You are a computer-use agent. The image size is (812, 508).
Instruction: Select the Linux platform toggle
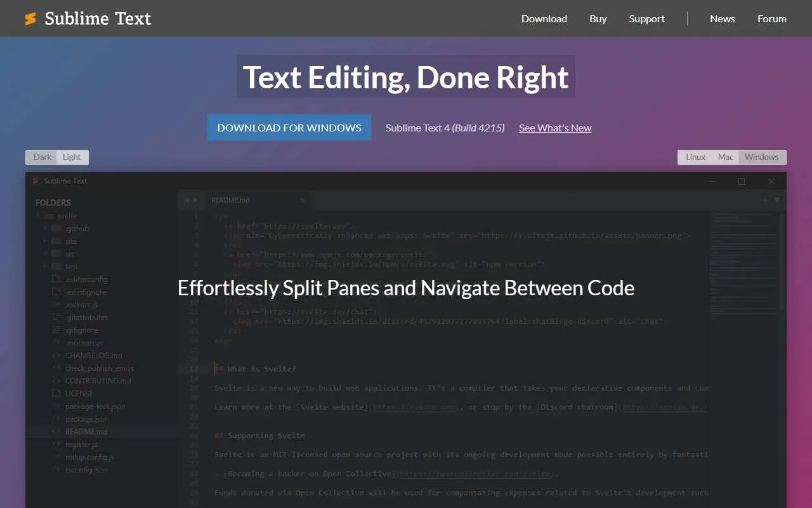[695, 157]
